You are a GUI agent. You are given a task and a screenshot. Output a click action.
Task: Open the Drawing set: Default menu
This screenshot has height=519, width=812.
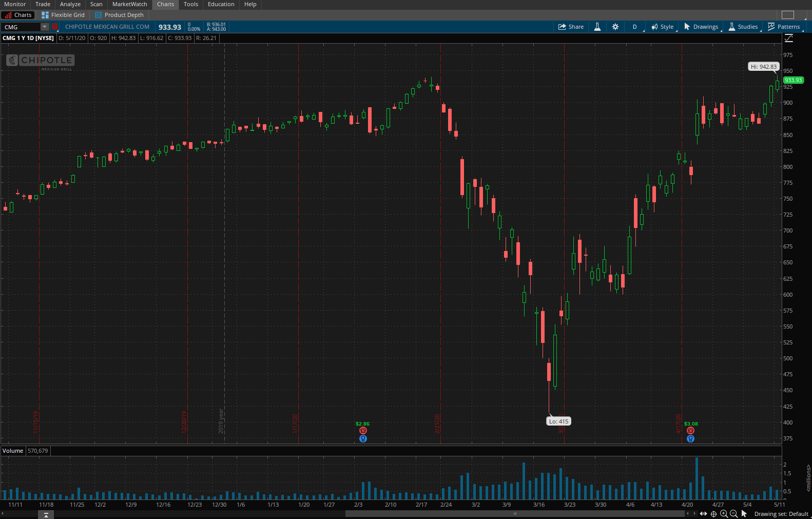click(781, 514)
